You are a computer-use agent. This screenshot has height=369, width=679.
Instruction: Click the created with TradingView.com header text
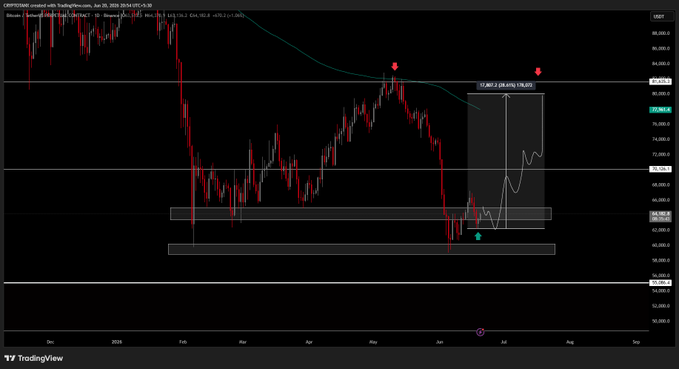point(78,6)
